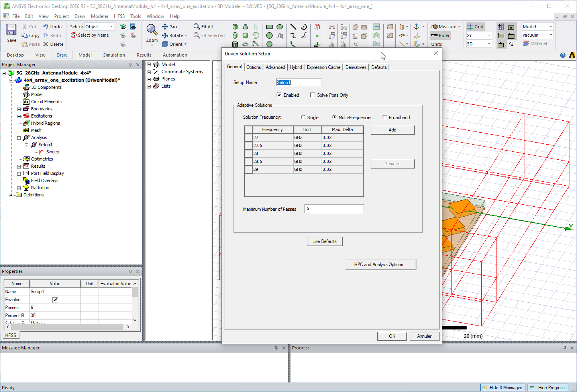Image resolution: width=577 pixels, height=392 pixels.
Task: Select the Draw line icon
Action: [293, 27]
